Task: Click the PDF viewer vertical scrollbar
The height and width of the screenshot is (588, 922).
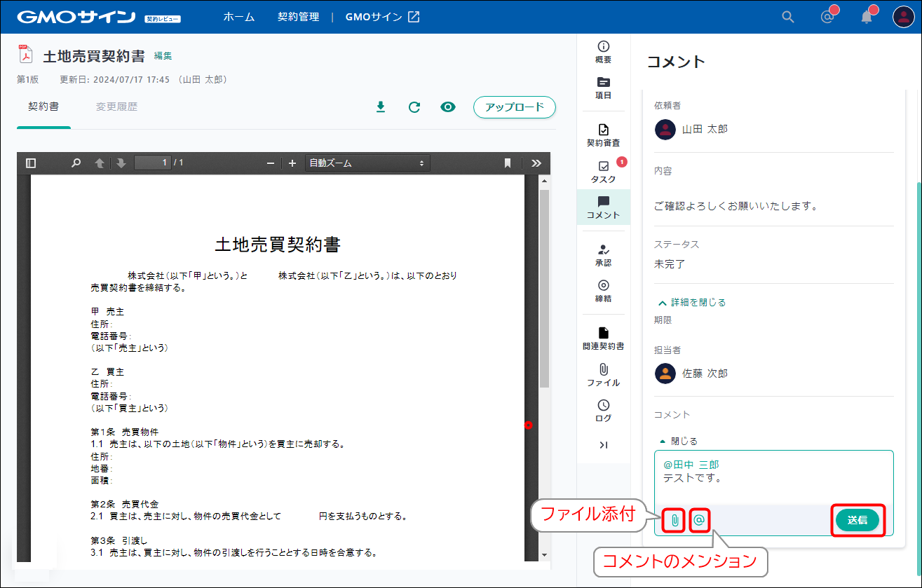Action: (x=544, y=287)
